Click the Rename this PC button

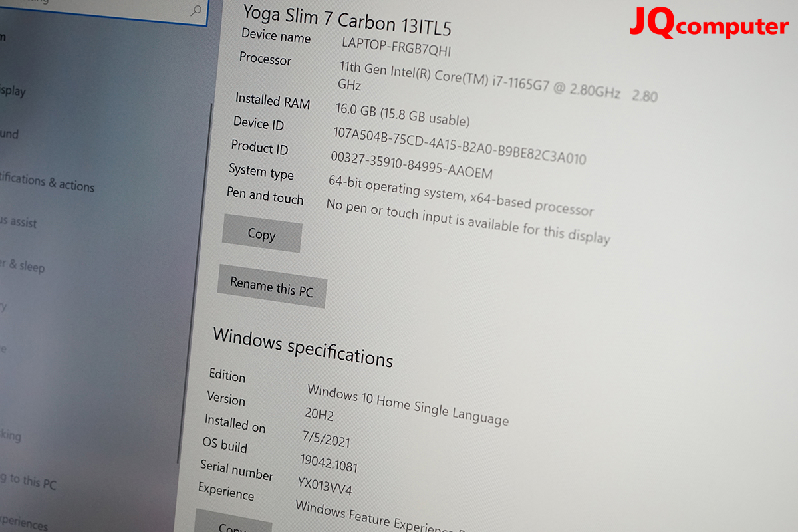coord(271,286)
